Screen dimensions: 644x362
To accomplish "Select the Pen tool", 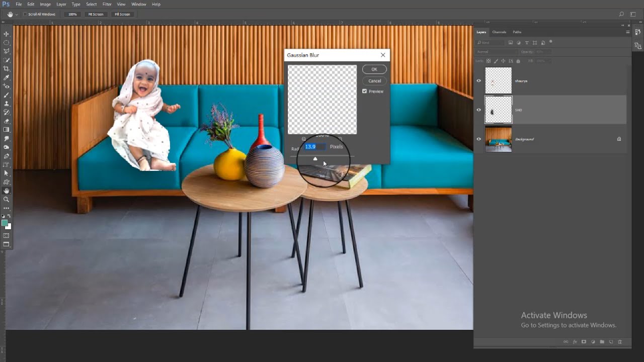I will pos(7,156).
